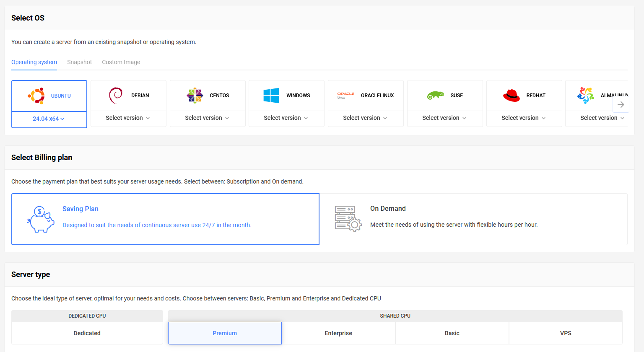Image resolution: width=644 pixels, height=352 pixels.
Task: Click the DEDICATED CPU column header
Action: [87, 316]
